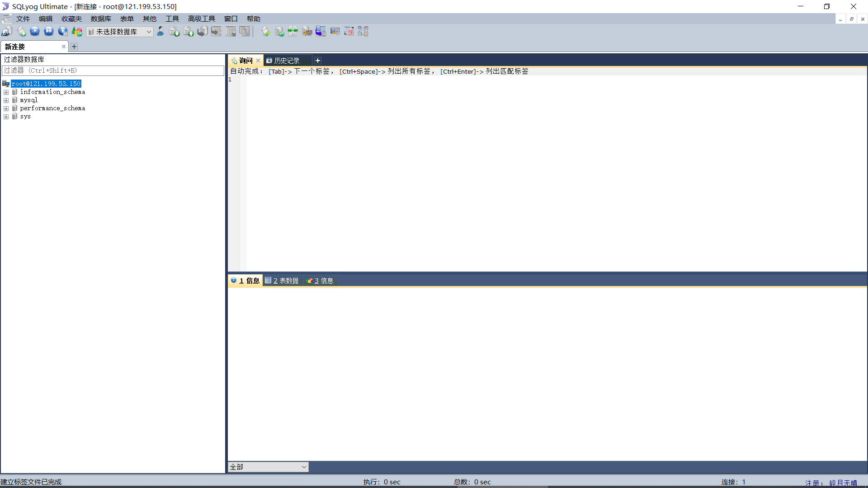Open the 其他 menu
This screenshot has width=868, height=488.
coord(150,19)
